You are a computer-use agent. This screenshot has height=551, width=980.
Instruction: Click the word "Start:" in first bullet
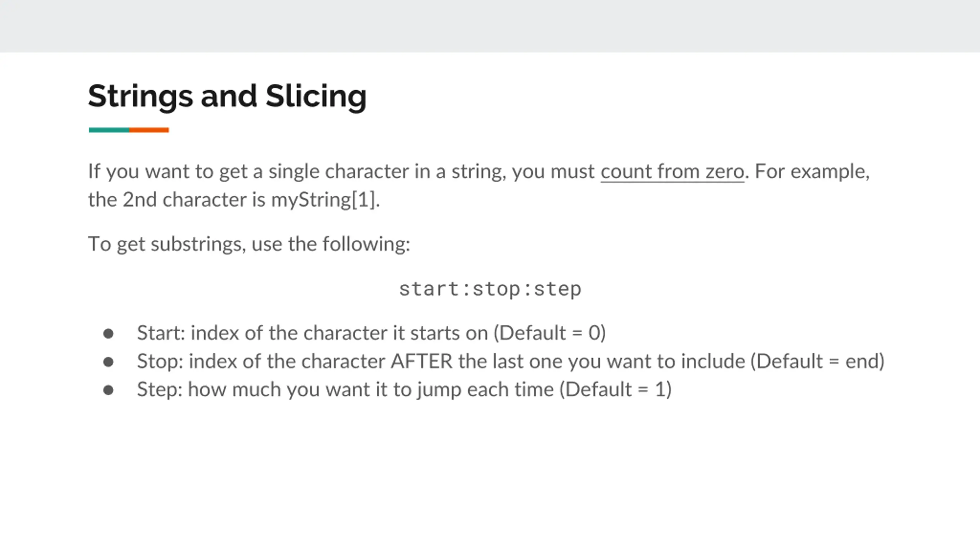point(161,333)
